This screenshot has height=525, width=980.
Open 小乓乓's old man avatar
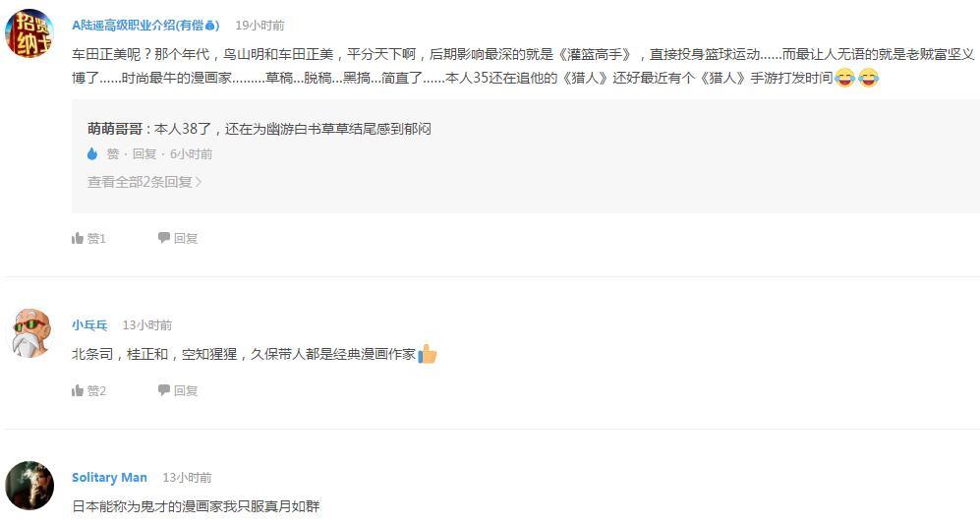click(29, 332)
